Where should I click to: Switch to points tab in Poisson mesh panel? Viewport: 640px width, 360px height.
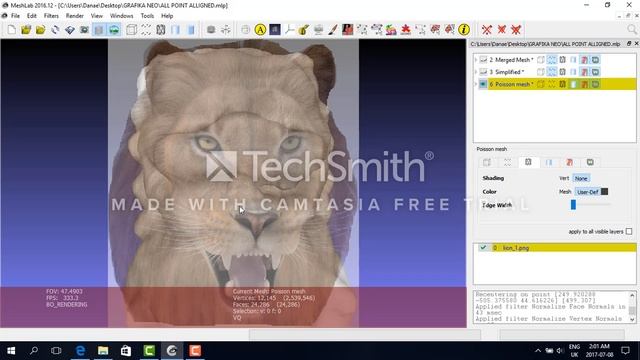pos(507,162)
